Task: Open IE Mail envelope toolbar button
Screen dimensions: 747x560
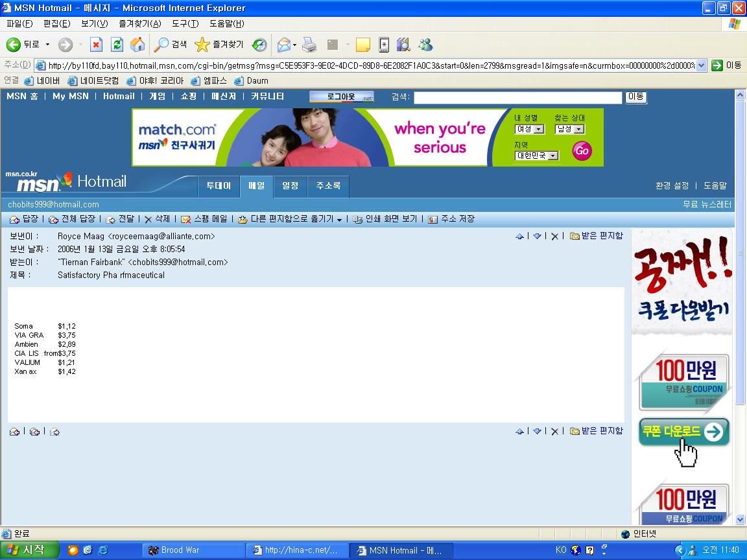Action: 284,45
